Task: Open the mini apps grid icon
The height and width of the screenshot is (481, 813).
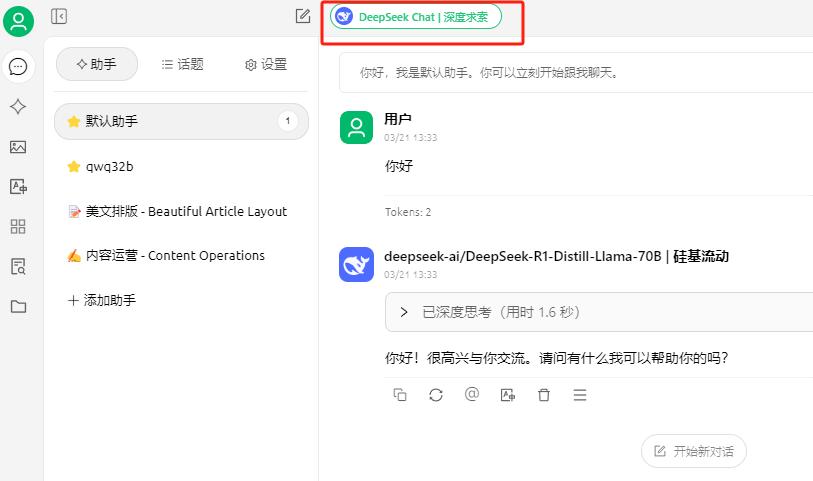Action: (x=18, y=226)
